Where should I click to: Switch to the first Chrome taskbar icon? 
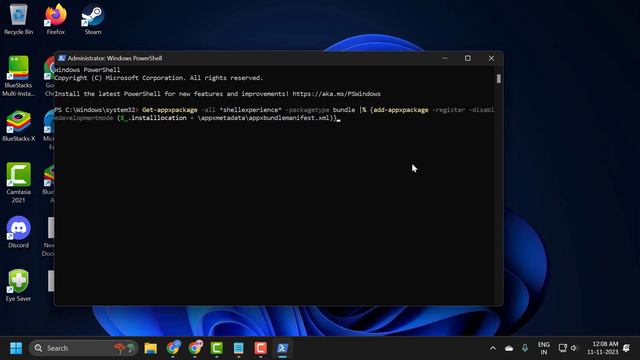pyautogui.click(x=173, y=348)
